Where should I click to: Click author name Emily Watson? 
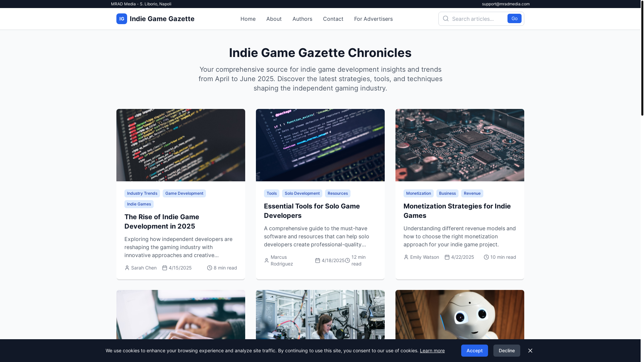[425, 257]
